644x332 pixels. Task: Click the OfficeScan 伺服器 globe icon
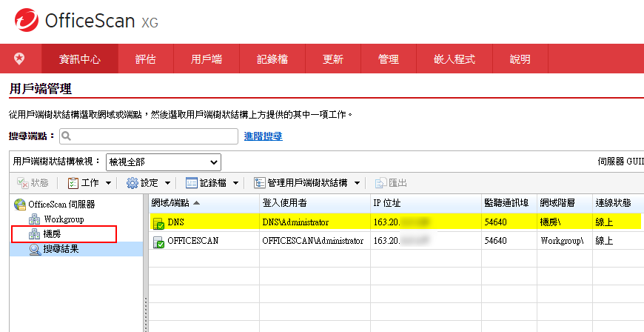20,204
